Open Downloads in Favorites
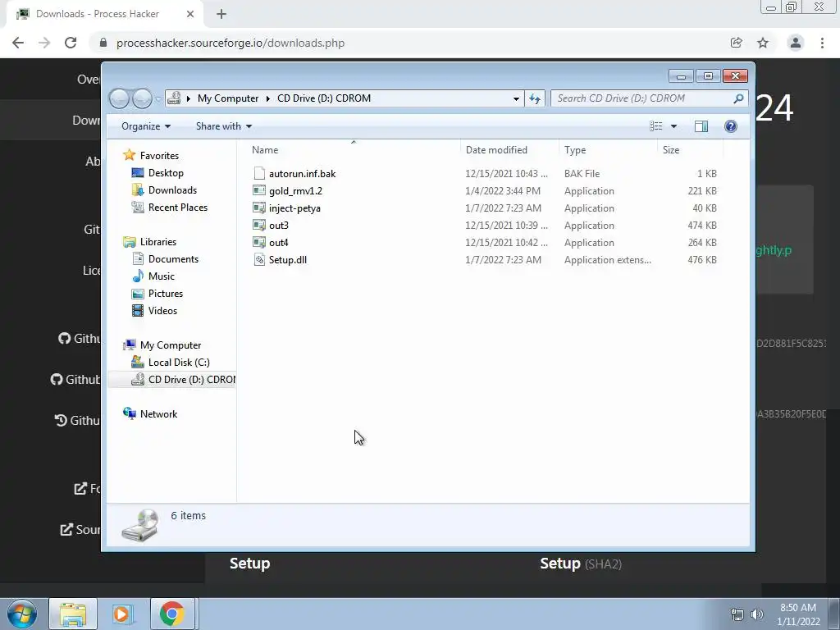 [x=172, y=190]
